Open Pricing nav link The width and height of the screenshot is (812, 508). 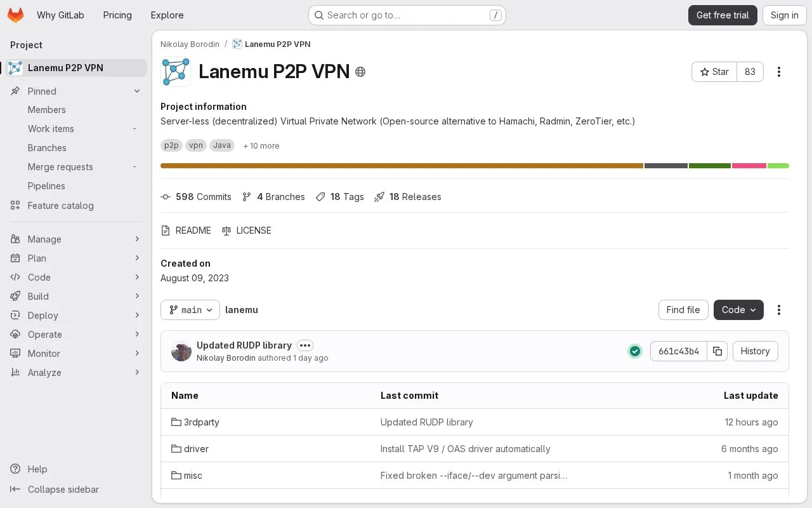point(117,15)
